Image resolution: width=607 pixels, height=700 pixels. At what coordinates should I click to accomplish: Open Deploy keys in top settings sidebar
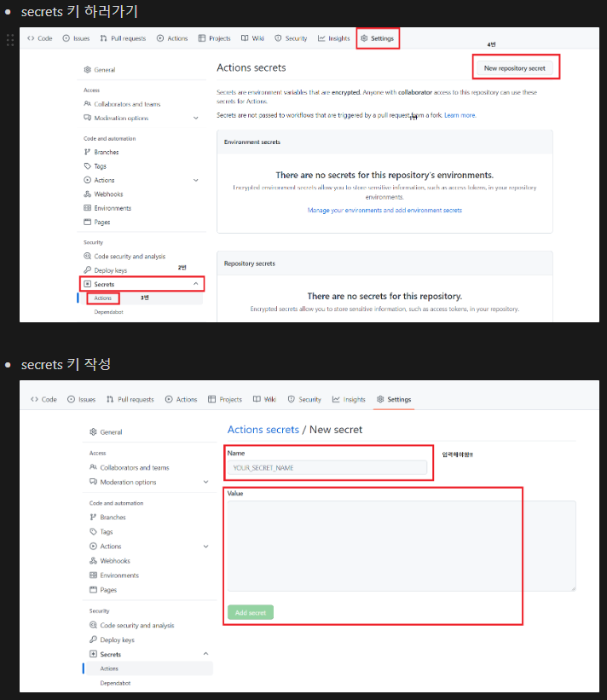[106, 270]
